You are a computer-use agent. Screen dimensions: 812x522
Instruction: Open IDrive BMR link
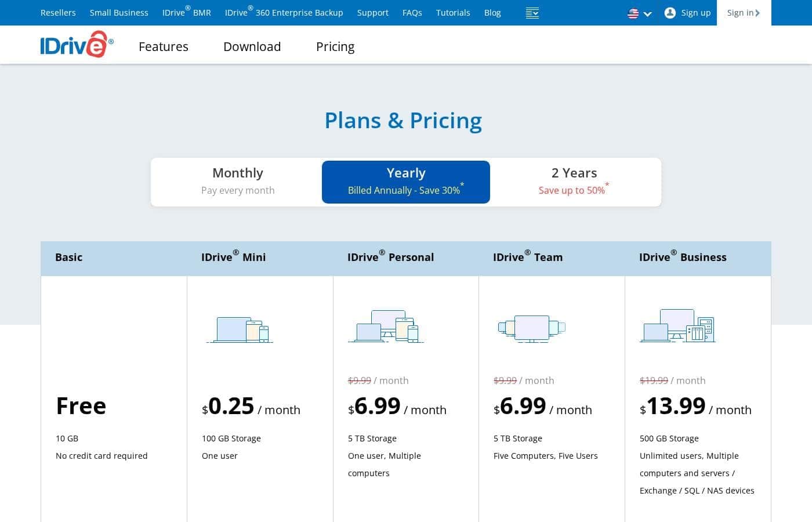coord(187,12)
